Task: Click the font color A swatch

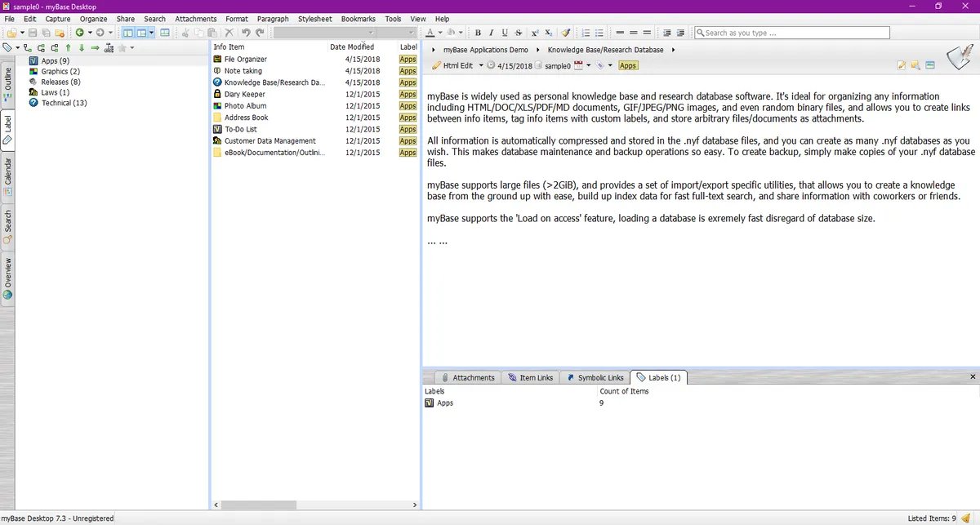Action: 430,33
